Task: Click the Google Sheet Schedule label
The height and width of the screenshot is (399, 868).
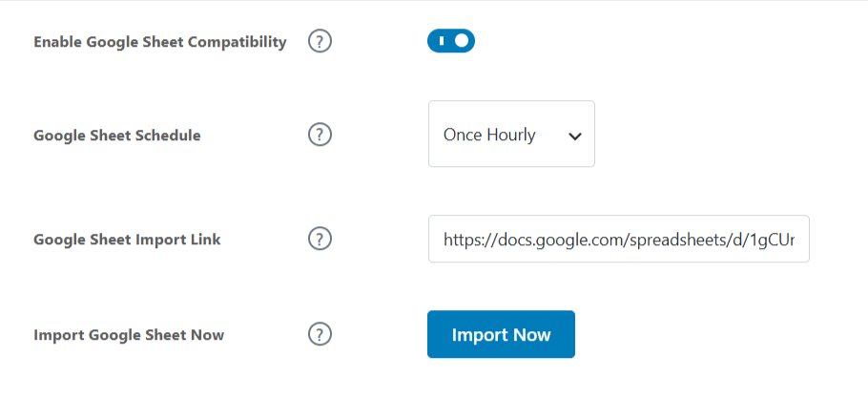Action: (116, 136)
